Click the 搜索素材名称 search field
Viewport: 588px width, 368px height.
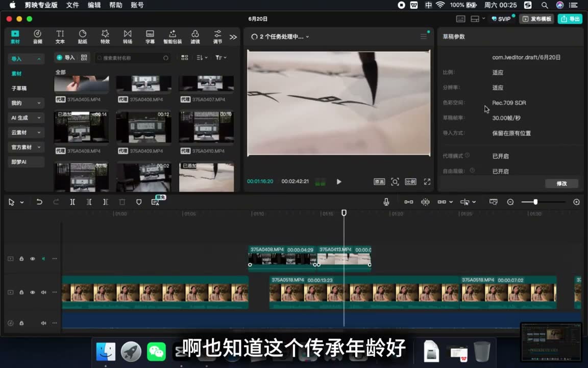click(132, 58)
